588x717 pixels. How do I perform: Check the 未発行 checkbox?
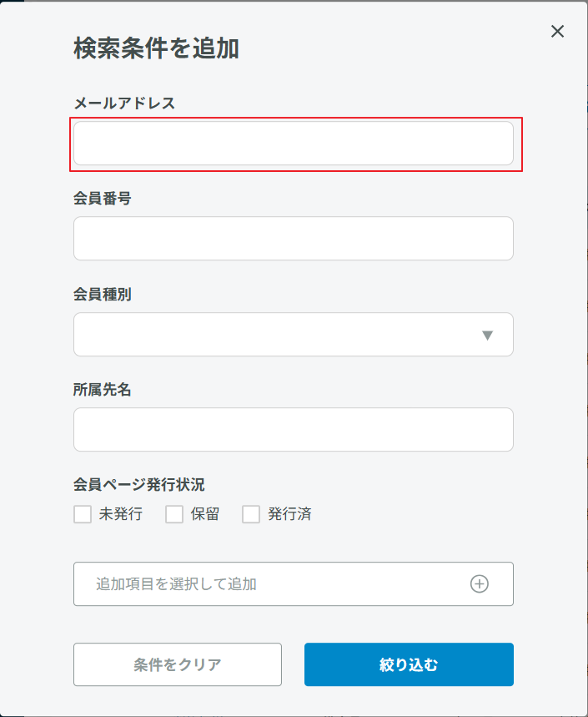pyautogui.click(x=83, y=514)
